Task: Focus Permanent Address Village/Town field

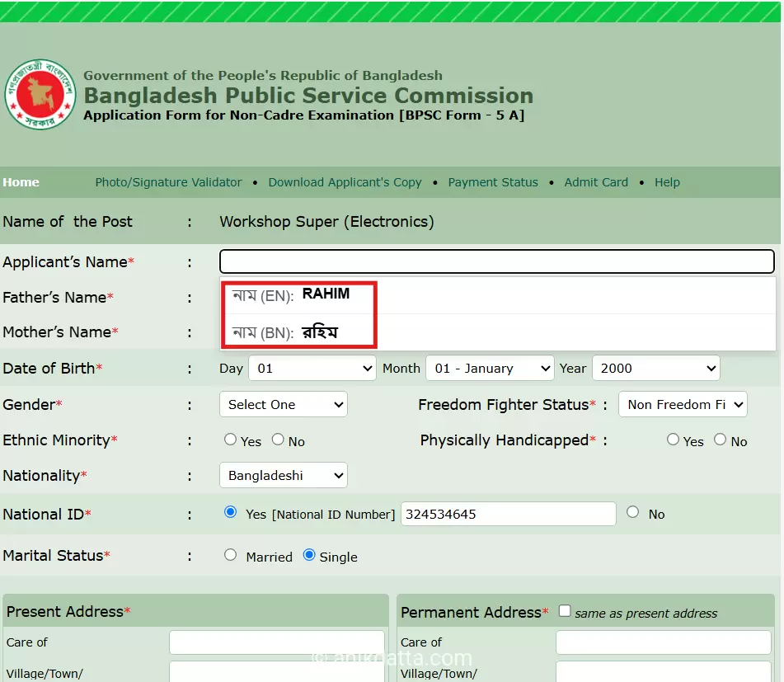Action: coord(664,671)
